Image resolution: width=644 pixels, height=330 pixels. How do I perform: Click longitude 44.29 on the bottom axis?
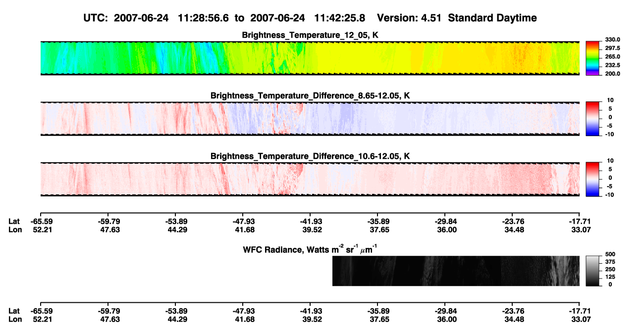click(x=177, y=319)
